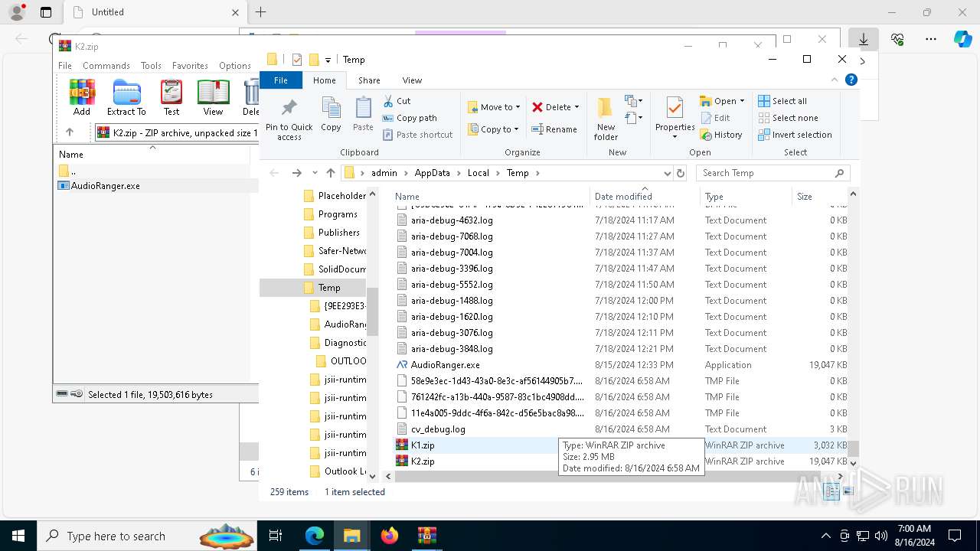The height and width of the screenshot is (551, 980).
Task: Open WinRAR Commands menu
Action: [x=106, y=66]
